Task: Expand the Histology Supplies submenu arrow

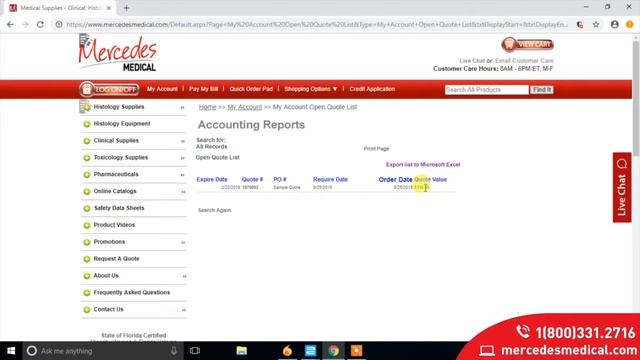Action: coord(182,107)
